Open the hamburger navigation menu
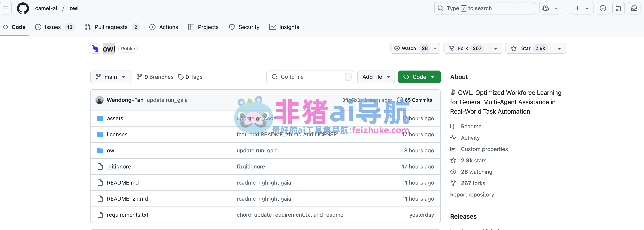The image size is (644, 230). (5, 8)
